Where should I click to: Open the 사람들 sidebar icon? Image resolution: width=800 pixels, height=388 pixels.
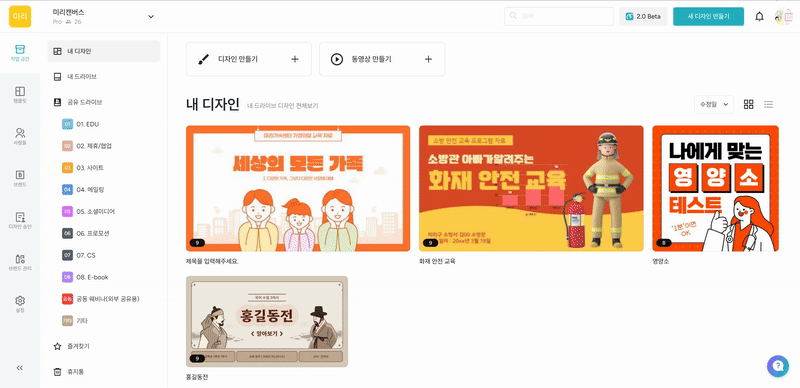click(x=20, y=137)
